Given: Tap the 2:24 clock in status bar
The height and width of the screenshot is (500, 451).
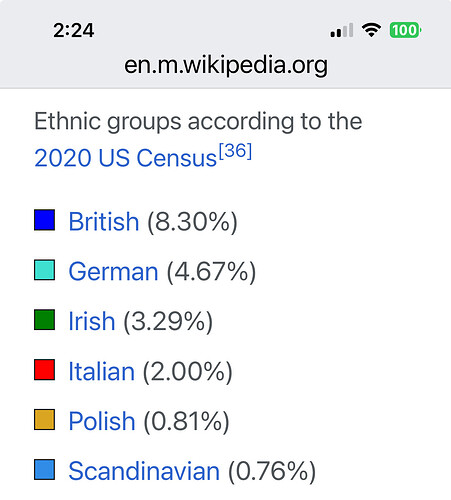Looking at the screenshot, I should [74, 30].
